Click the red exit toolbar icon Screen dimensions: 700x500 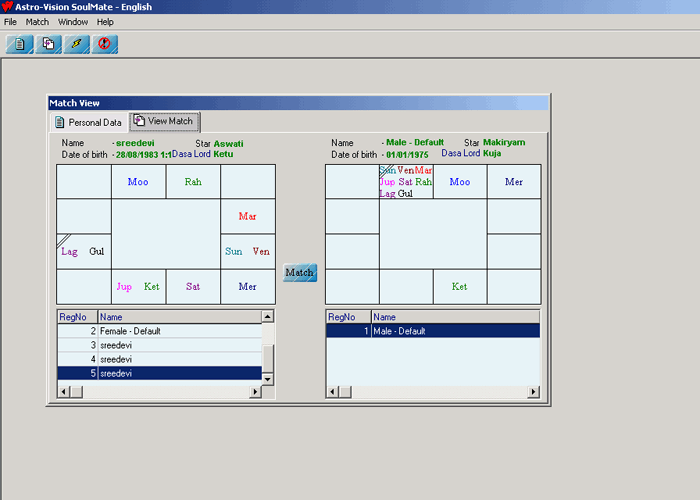coord(105,44)
